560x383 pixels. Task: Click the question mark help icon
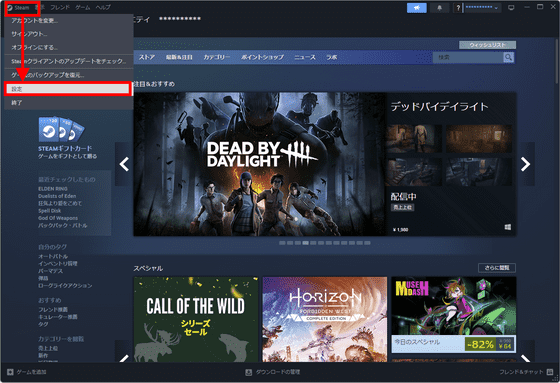458,8
